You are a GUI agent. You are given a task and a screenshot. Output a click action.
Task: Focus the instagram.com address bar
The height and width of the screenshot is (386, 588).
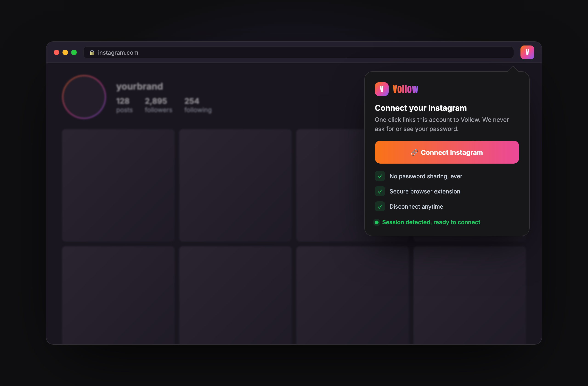(x=298, y=52)
